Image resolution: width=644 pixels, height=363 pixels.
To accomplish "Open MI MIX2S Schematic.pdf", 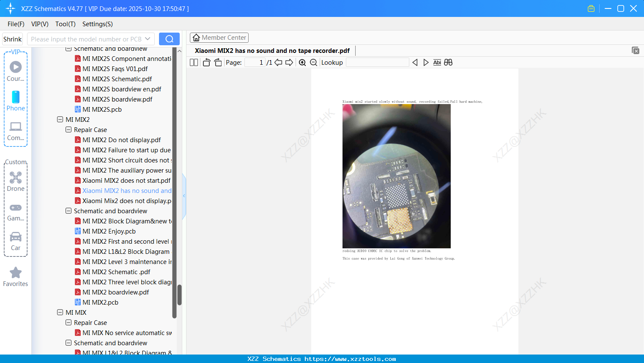I will [x=117, y=79].
